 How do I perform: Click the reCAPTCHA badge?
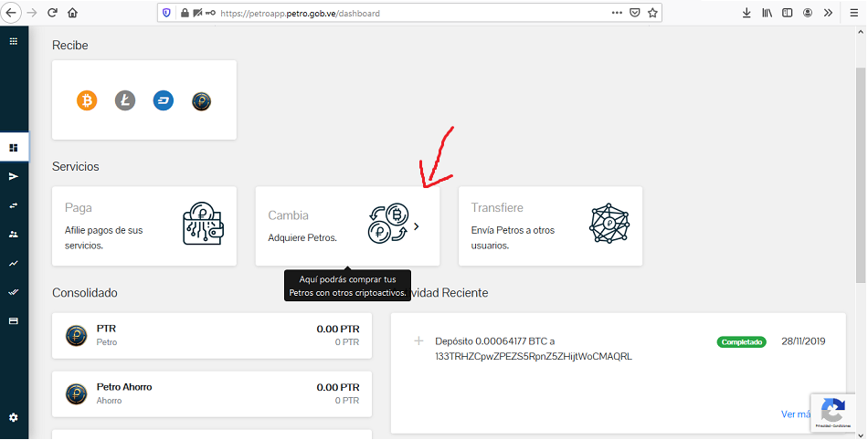pyautogui.click(x=833, y=413)
